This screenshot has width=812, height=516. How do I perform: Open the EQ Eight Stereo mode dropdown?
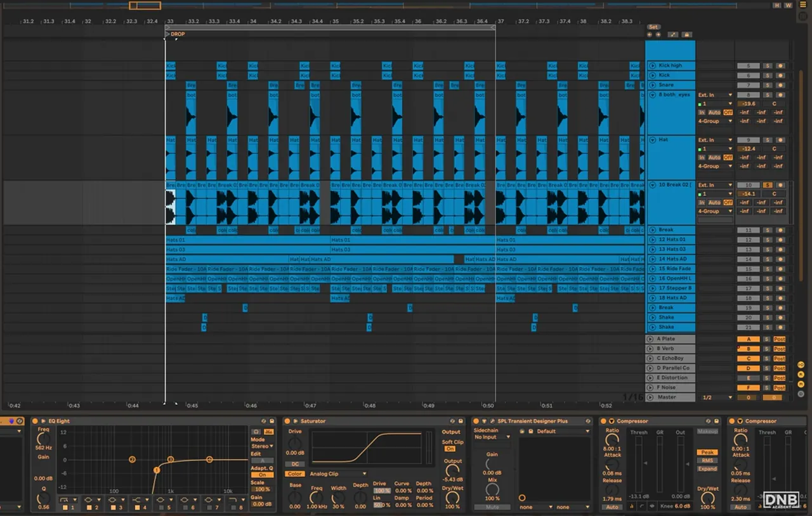(262, 446)
